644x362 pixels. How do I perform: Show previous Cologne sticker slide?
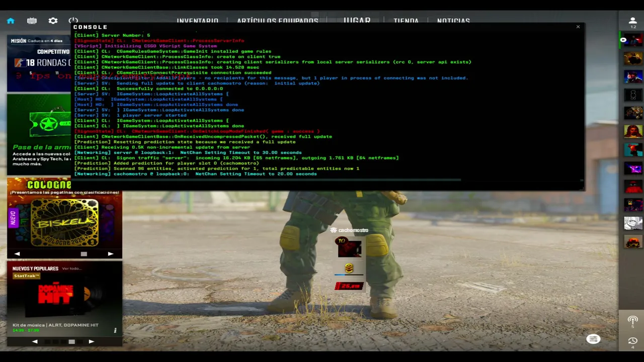[x=17, y=254]
